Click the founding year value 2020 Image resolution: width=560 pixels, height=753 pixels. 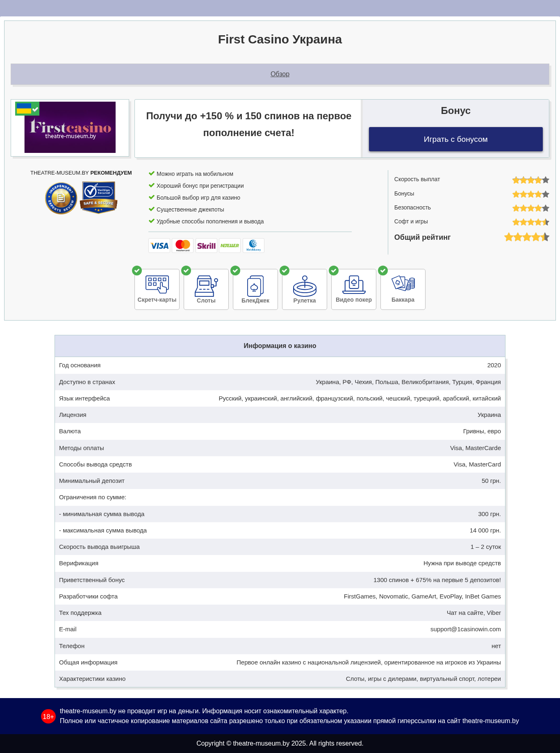[x=494, y=365]
